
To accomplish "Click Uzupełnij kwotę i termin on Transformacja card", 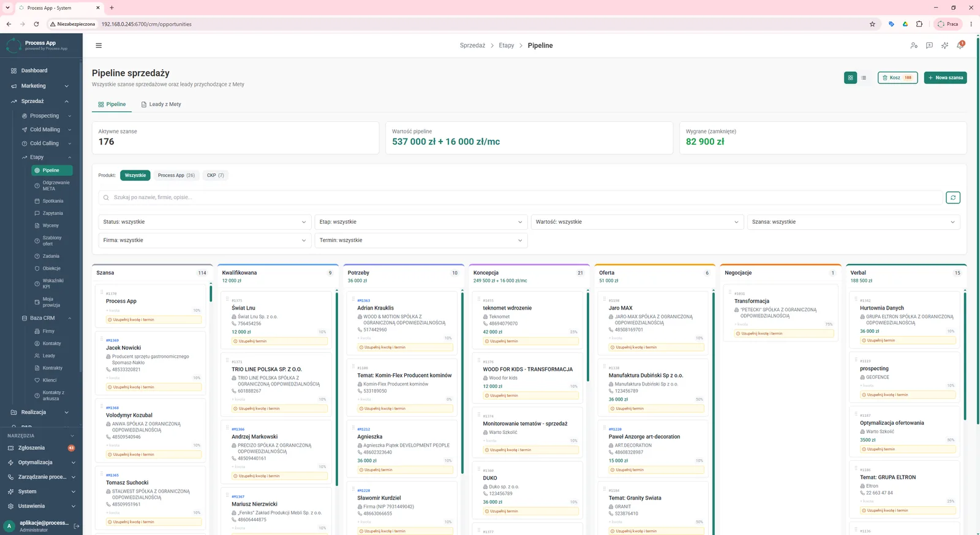I will pos(785,333).
